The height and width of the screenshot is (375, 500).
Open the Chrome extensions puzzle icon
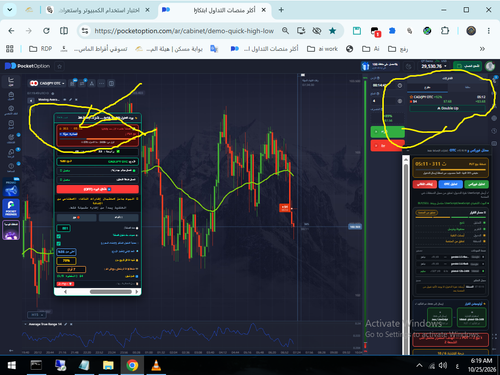click(x=445, y=31)
